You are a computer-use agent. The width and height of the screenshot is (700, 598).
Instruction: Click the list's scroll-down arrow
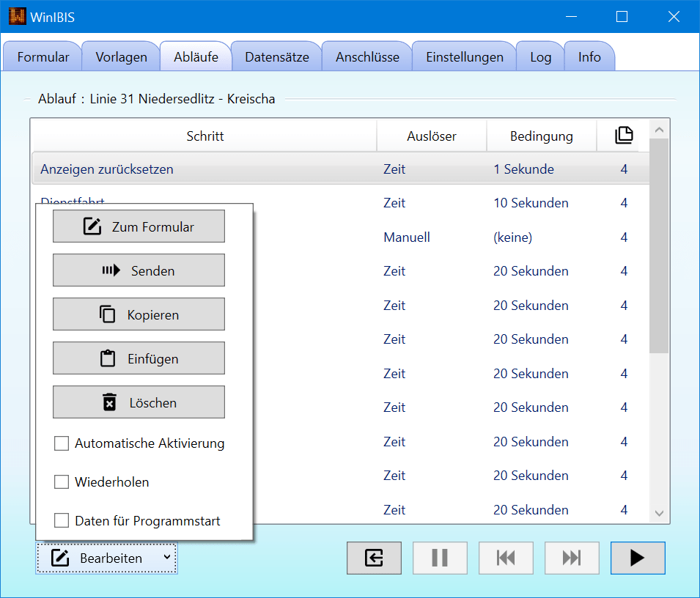659,513
